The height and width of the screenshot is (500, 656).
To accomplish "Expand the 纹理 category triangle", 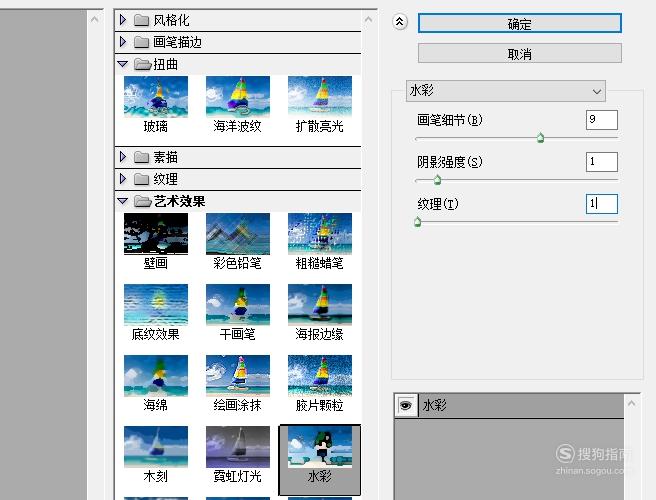I will click(123, 179).
